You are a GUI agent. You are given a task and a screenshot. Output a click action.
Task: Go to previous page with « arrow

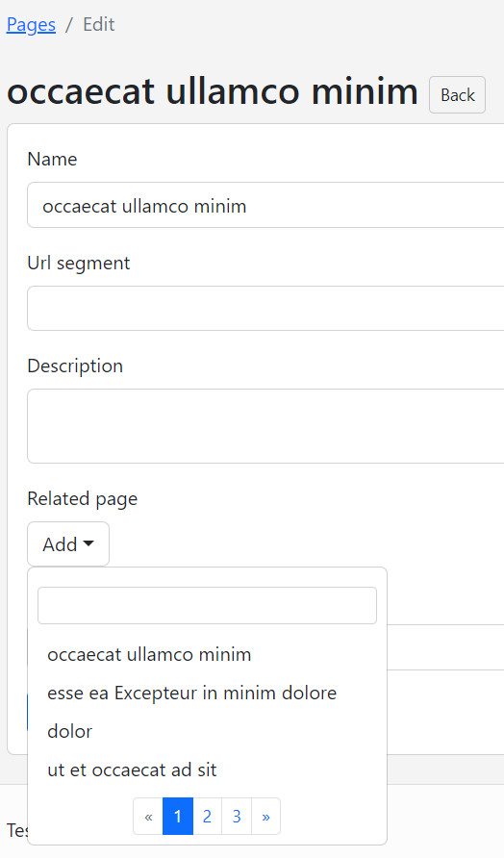click(x=148, y=817)
